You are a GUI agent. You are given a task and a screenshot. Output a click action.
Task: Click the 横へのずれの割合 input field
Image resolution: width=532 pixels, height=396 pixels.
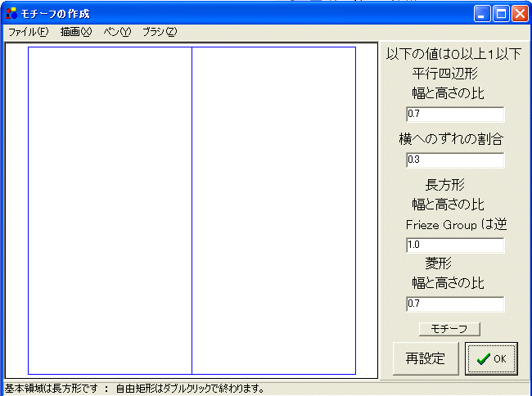point(455,160)
